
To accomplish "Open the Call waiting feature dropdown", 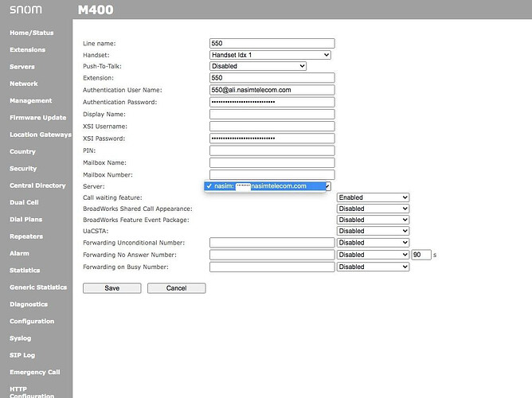I will (373, 197).
